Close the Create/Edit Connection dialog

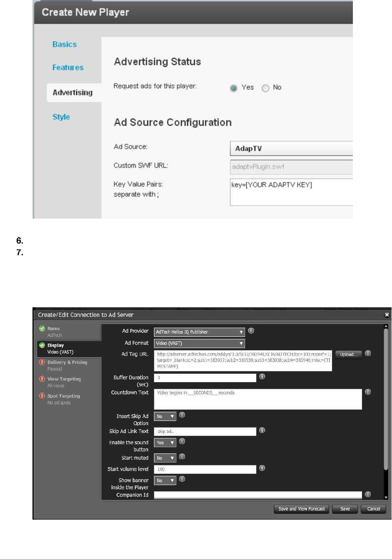tap(387, 315)
